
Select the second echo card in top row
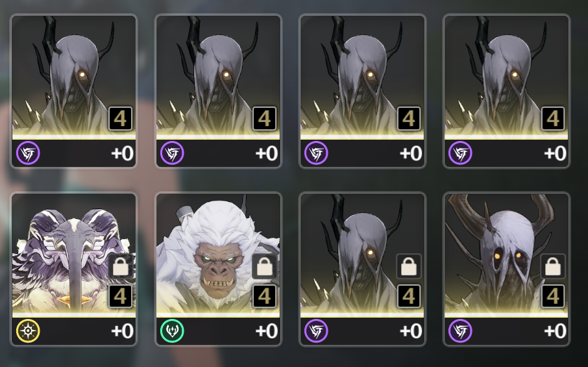pyautogui.click(x=218, y=91)
